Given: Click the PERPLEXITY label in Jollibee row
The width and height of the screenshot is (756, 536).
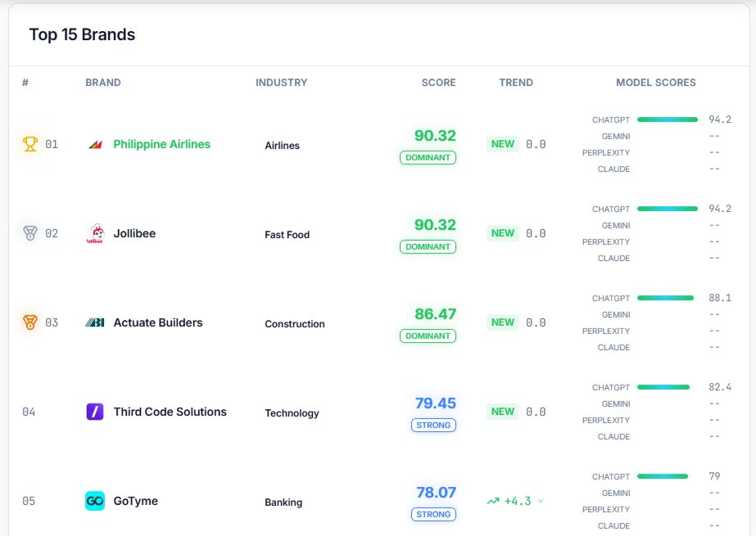Looking at the screenshot, I should [606, 241].
